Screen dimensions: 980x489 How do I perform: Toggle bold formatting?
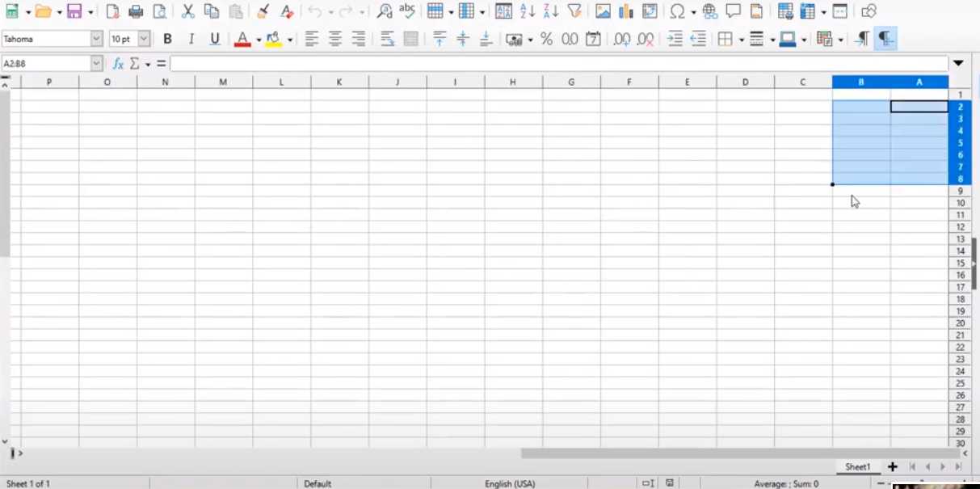pyautogui.click(x=167, y=39)
